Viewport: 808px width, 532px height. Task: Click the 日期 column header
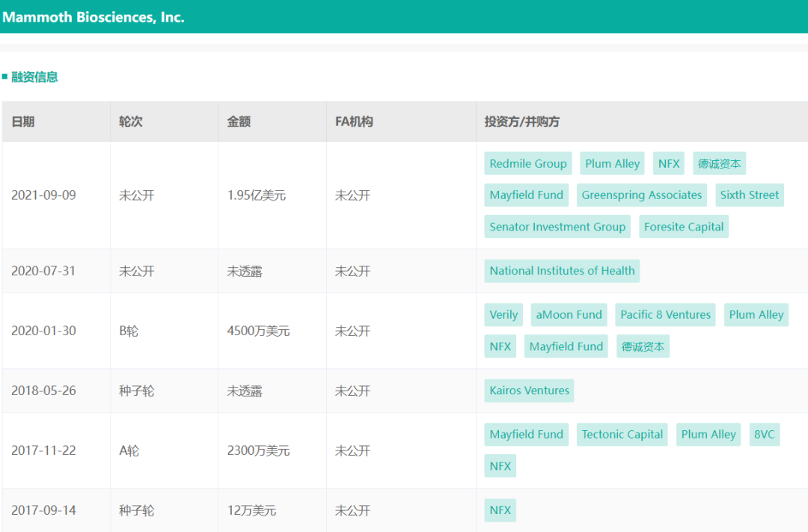23,122
